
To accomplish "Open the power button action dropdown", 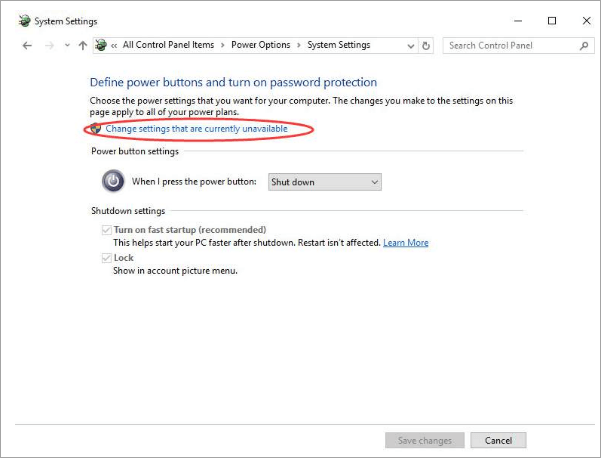I will click(325, 182).
